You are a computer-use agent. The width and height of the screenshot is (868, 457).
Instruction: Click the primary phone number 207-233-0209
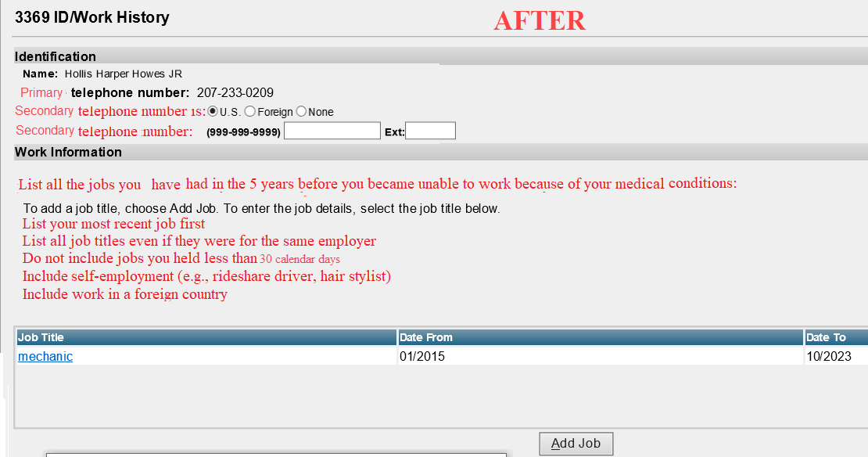click(235, 92)
